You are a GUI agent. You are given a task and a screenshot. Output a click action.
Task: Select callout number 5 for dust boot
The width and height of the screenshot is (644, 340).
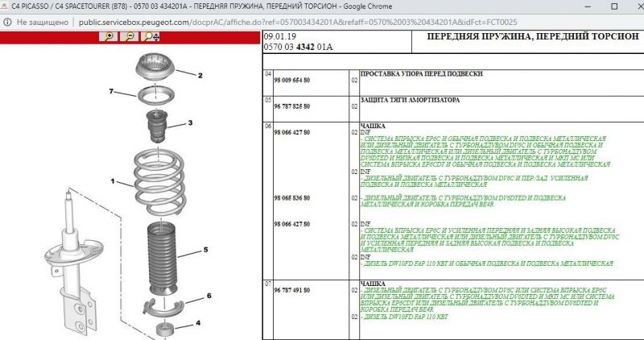[205, 250]
